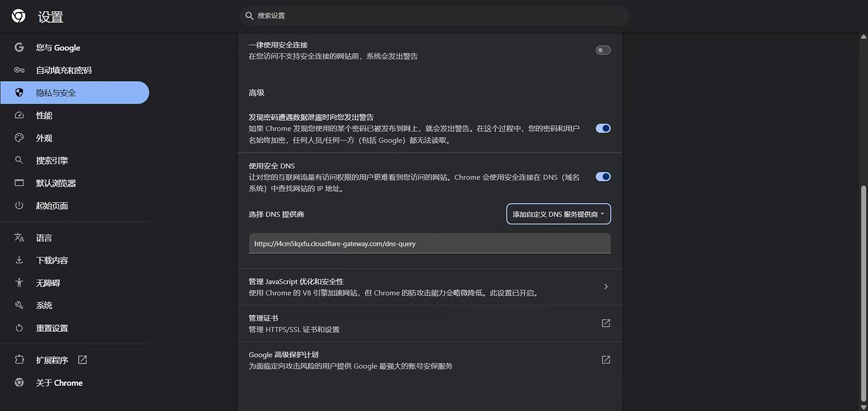
Task: Click the magnifier icon in search bar
Action: (250, 16)
